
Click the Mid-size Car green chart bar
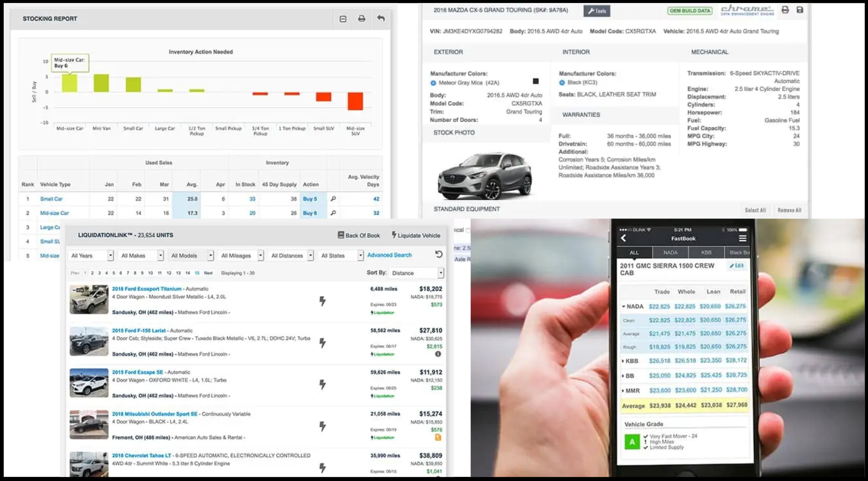pyautogui.click(x=69, y=83)
